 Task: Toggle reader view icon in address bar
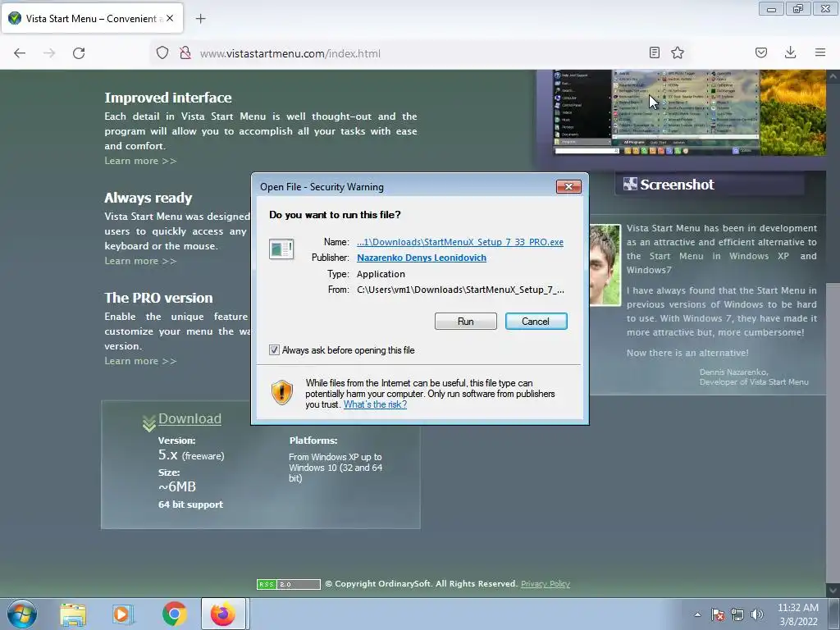[x=654, y=52]
